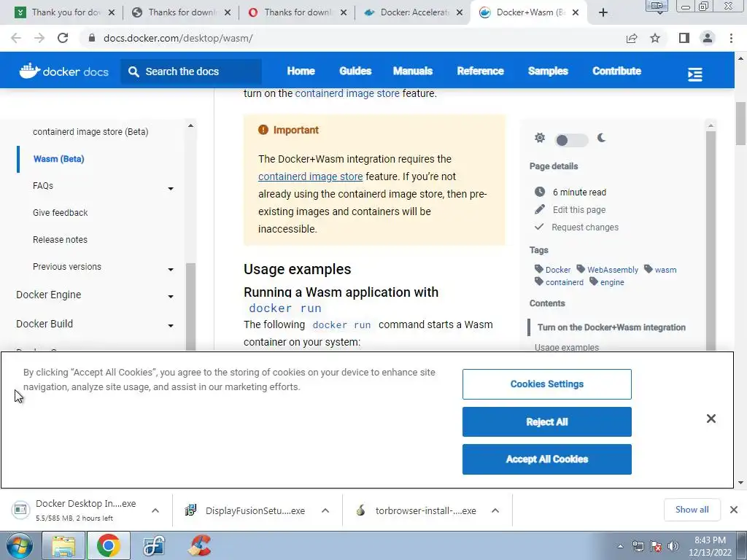Open DisplayFusionSetup download options arrow
747x560 pixels.
(x=325, y=510)
